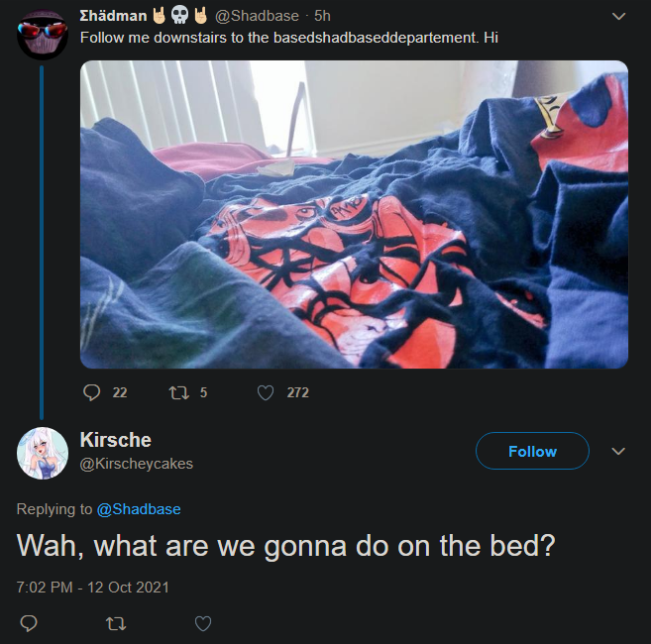Follow the Kirsche account
Viewport: 651px width, 644px height.
pyautogui.click(x=532, y=451)
